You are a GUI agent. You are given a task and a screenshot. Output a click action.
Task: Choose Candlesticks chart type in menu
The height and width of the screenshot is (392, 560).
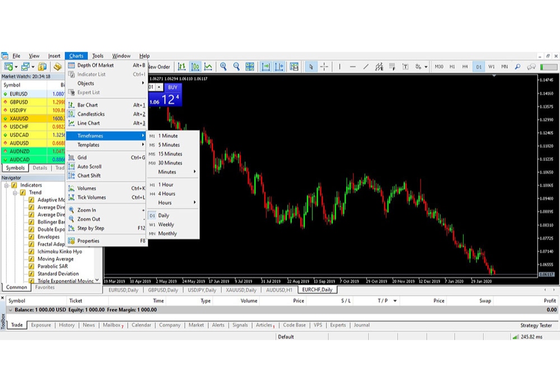click(107, 114)
